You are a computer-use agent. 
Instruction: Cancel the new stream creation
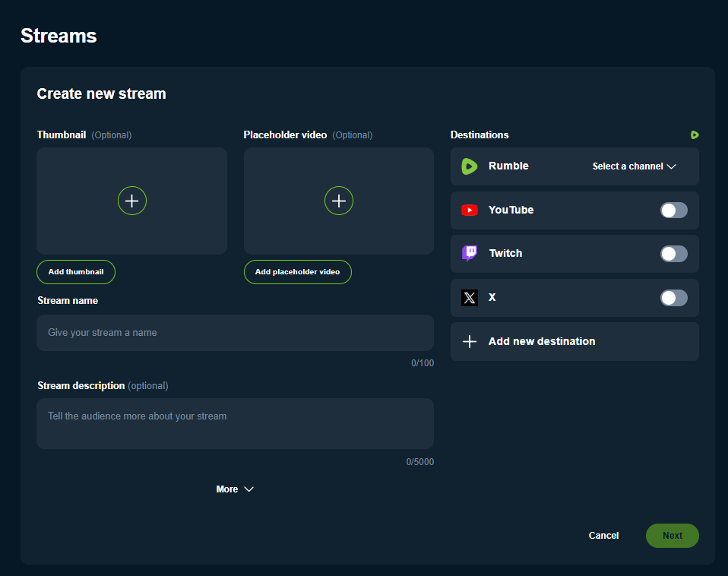pyautogui.click(x=603, y=536)
